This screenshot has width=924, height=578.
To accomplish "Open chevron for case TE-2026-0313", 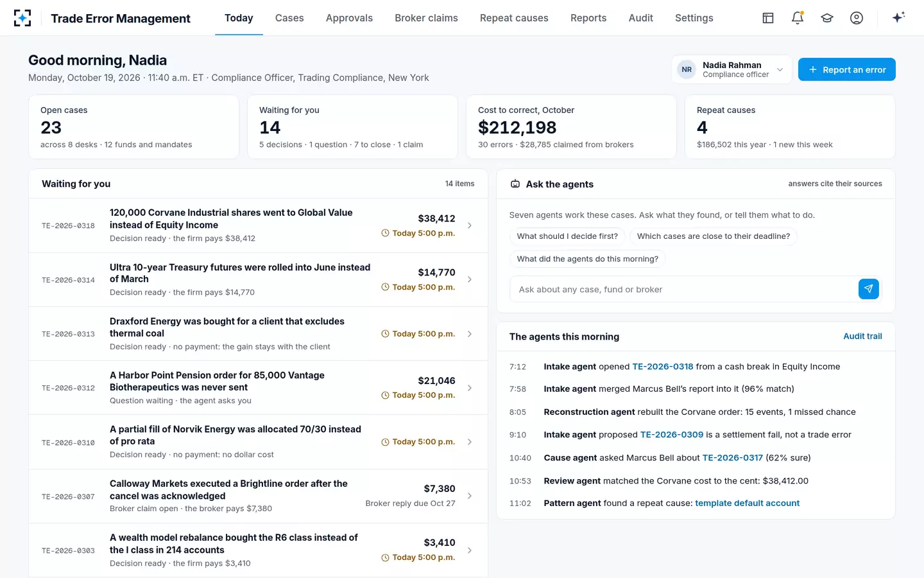I will tap(470, 334).
